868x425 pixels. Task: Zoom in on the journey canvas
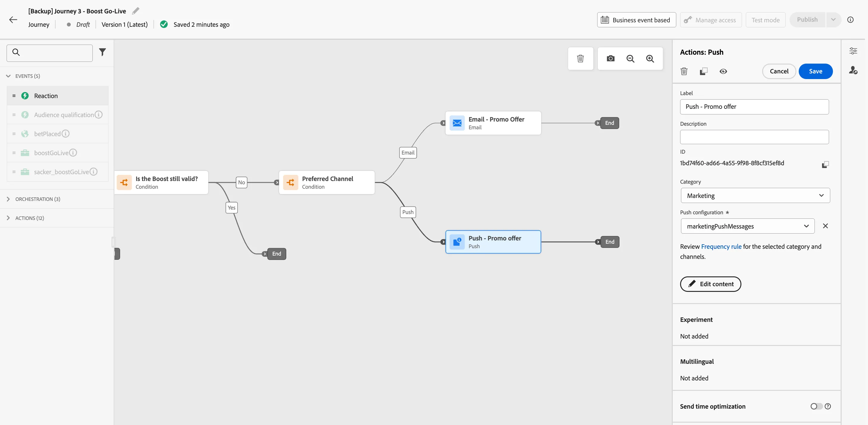(650, 59)
